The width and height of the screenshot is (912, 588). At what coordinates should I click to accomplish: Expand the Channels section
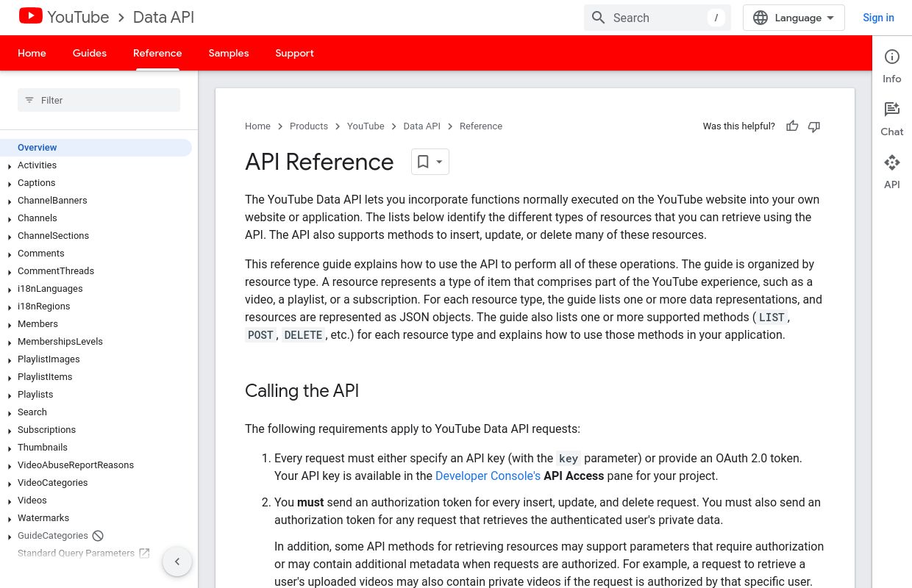(x=10, y=219)
